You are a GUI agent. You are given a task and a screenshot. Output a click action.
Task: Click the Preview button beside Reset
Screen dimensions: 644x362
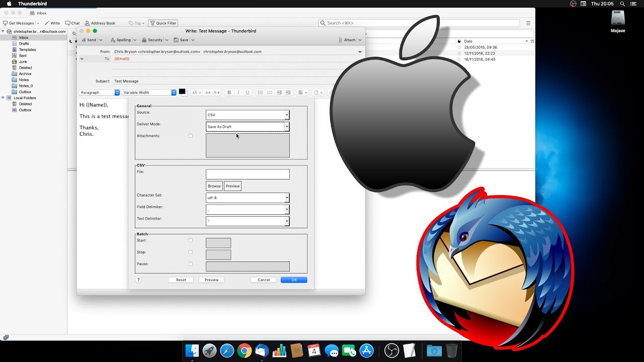tap(211, 280)
